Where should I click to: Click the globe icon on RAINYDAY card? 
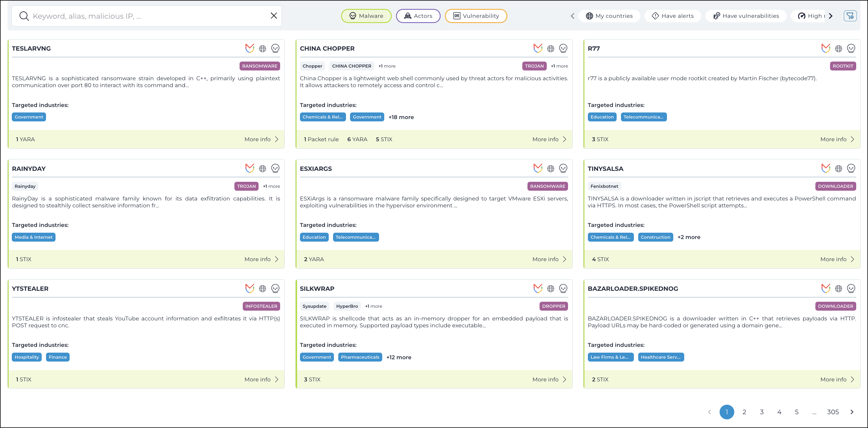263,169
